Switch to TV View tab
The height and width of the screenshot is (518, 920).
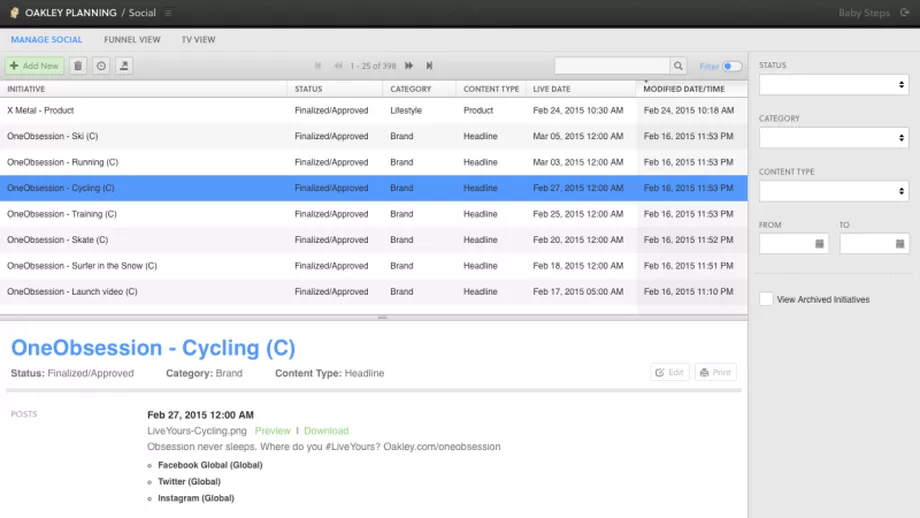pos(198,40)
